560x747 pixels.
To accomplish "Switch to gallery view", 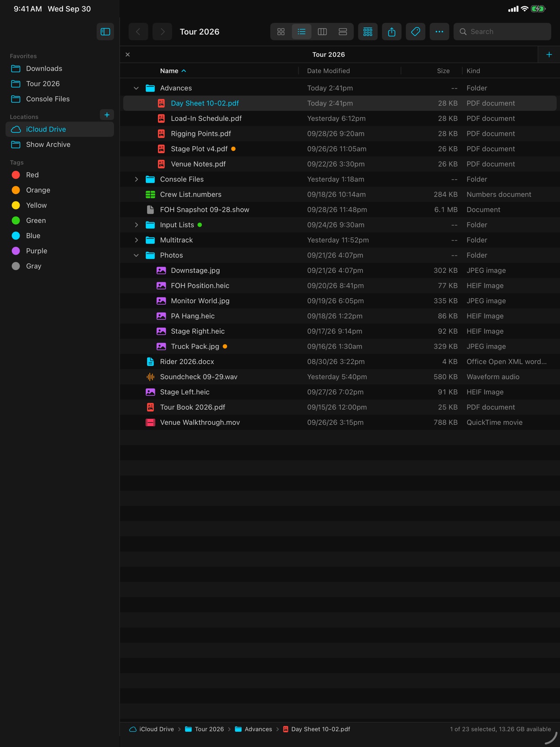I will coord(343,32).
